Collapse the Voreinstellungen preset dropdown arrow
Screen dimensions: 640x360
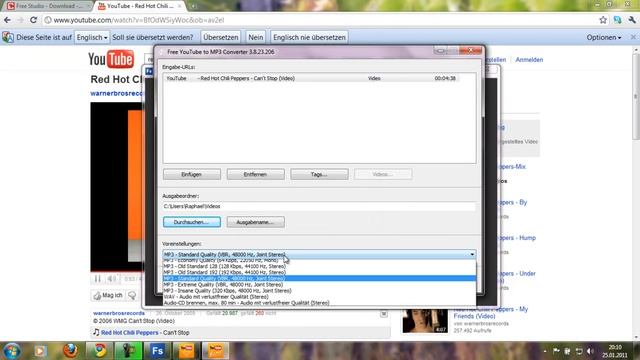click(472, 254)
